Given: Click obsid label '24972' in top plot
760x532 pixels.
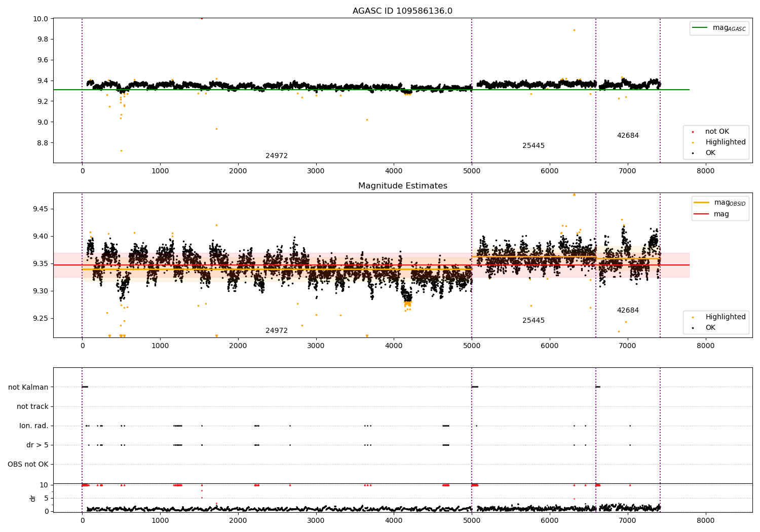Looking at the screenshot, I should 277,156.
